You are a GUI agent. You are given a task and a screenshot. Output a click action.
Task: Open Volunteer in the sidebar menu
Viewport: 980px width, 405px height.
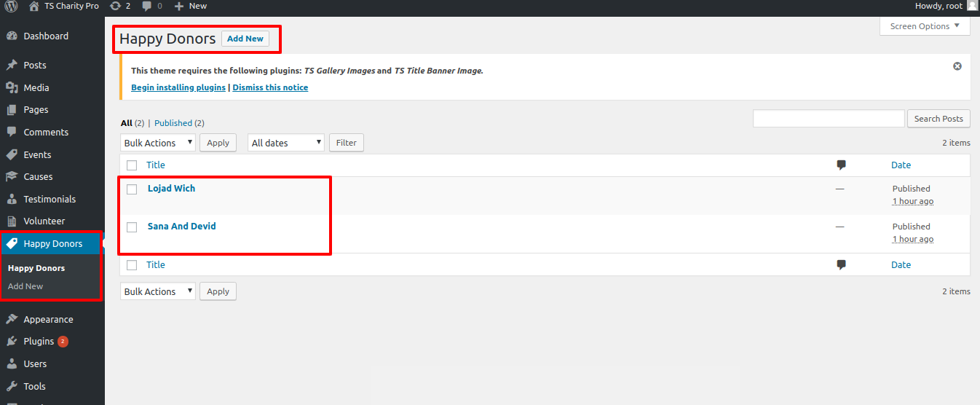[44, 221]
